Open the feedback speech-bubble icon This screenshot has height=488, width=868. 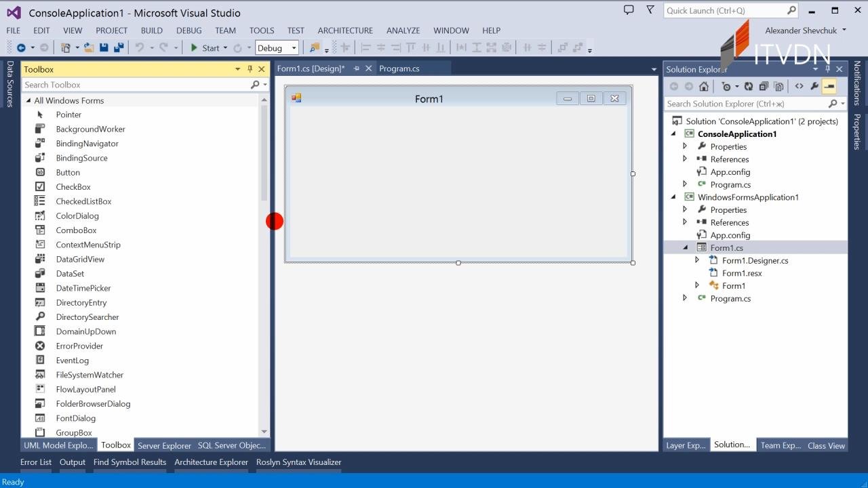click(x=629, y=10)
